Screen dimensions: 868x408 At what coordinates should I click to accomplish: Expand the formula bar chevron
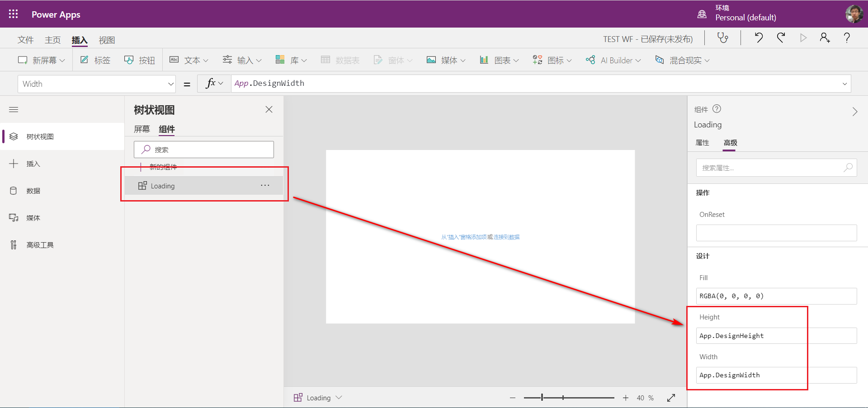[x=844, y=84]
